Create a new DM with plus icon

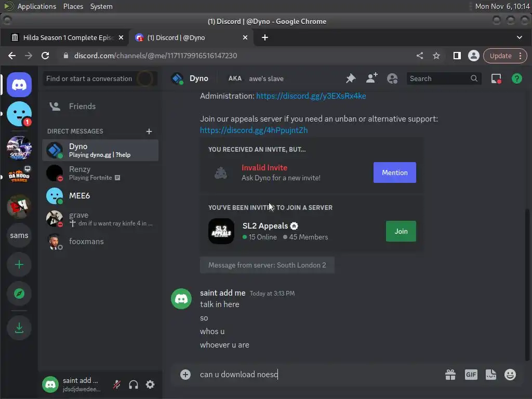[x=149, y=131]
